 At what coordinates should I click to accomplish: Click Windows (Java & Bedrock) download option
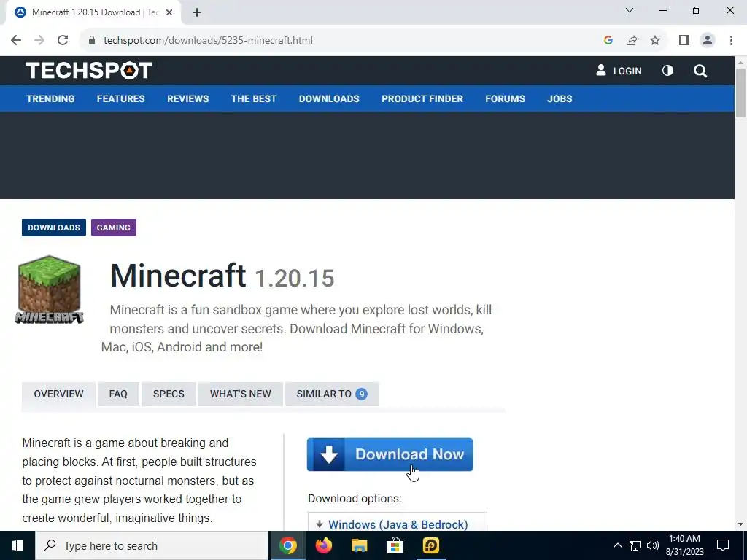pos(398,524)
